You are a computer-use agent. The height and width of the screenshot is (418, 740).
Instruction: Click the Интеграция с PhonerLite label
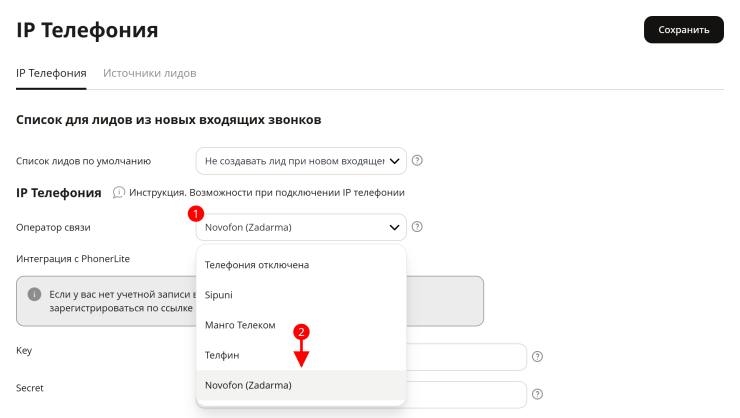tap(73, 259)
